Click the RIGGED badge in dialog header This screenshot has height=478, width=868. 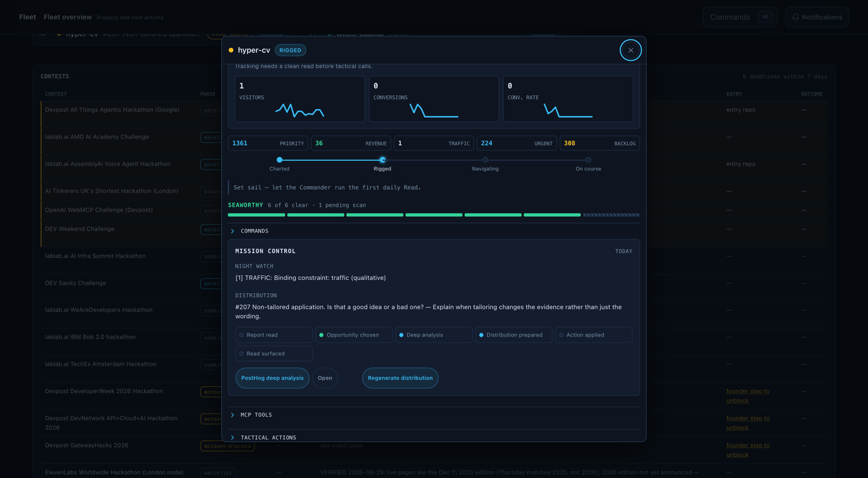click(290, 50)
